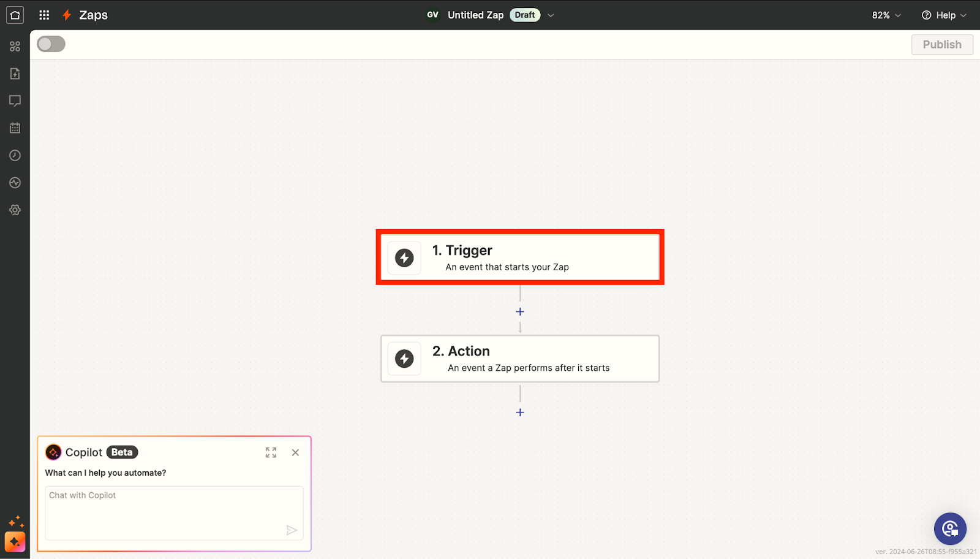Click the home icon in top-left corner
Viewport: 980px width, 559px height.
click(15, 15)
